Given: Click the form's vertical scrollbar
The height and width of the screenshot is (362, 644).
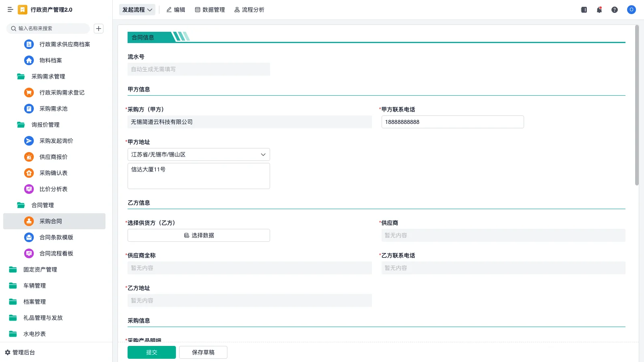Looking at the screenshot, I should tap(637, 105).
